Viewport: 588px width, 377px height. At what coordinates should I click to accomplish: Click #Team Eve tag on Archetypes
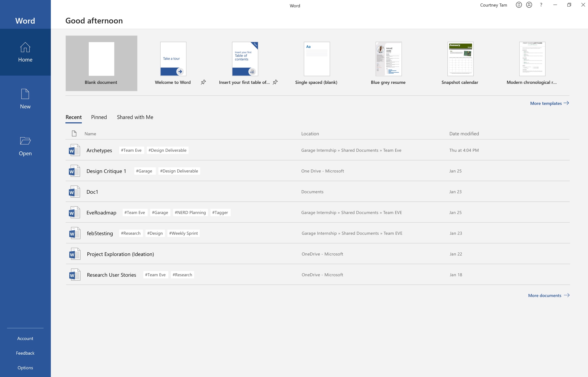coord(131,150)
